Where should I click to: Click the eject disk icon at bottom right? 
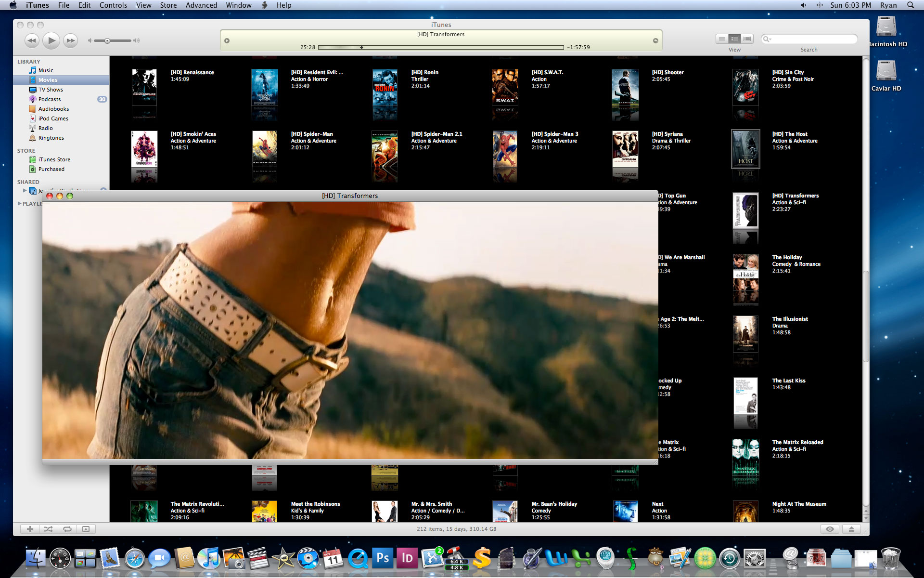852,529
